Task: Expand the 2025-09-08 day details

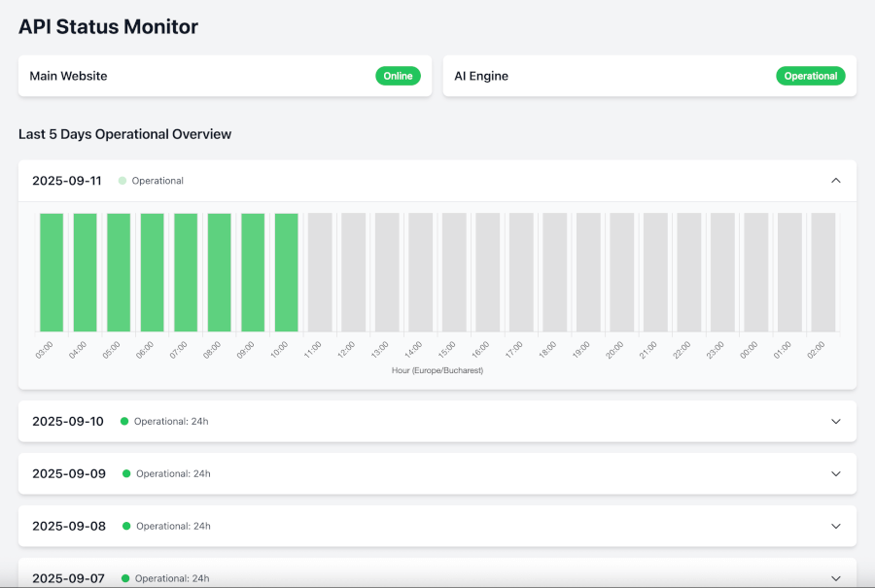Action: click(x=835, y=526)
